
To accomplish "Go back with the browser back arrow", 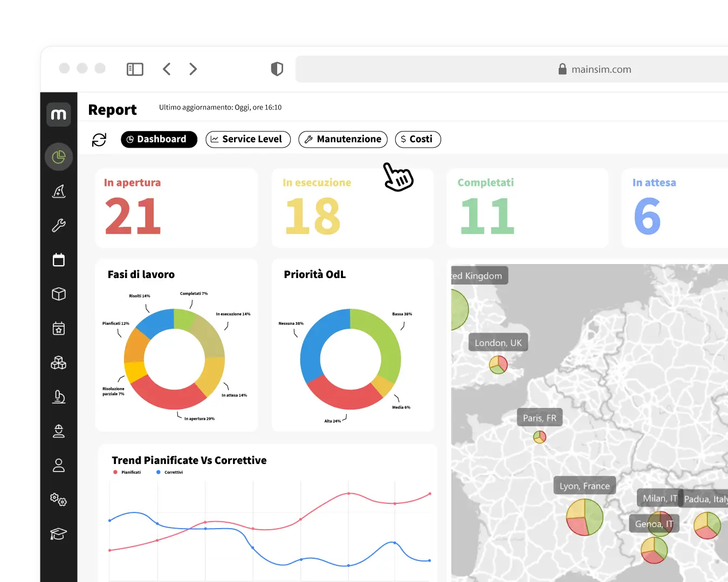I will click(x=167, y=69).
